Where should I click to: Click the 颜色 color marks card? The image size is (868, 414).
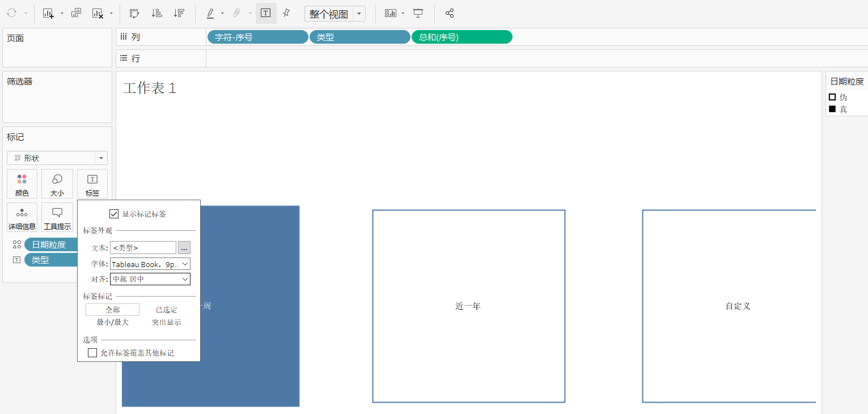click(22, 184)
